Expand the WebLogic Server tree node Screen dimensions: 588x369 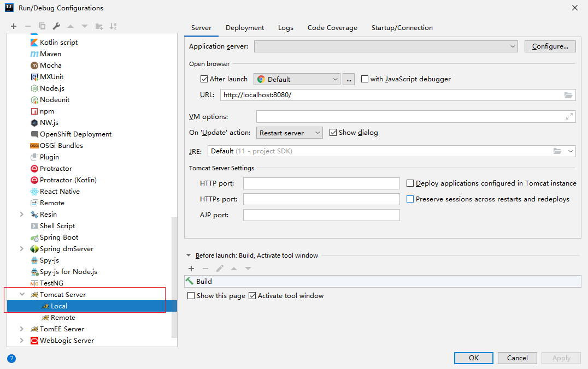22,341
